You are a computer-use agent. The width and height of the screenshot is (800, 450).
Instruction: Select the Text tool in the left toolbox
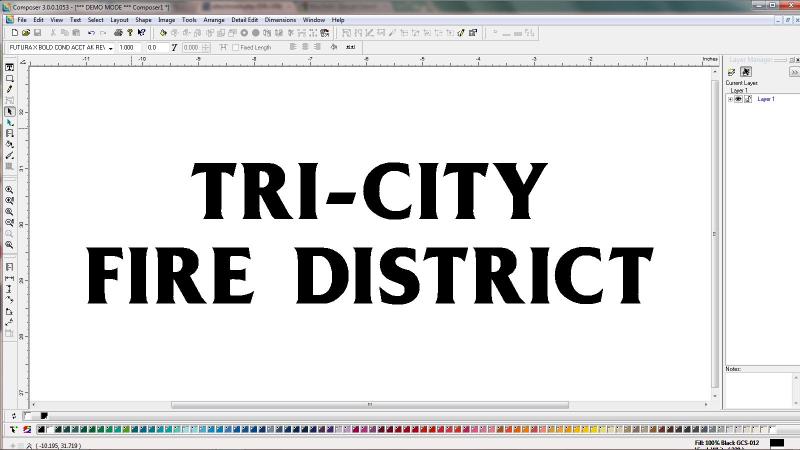[9, 67]
